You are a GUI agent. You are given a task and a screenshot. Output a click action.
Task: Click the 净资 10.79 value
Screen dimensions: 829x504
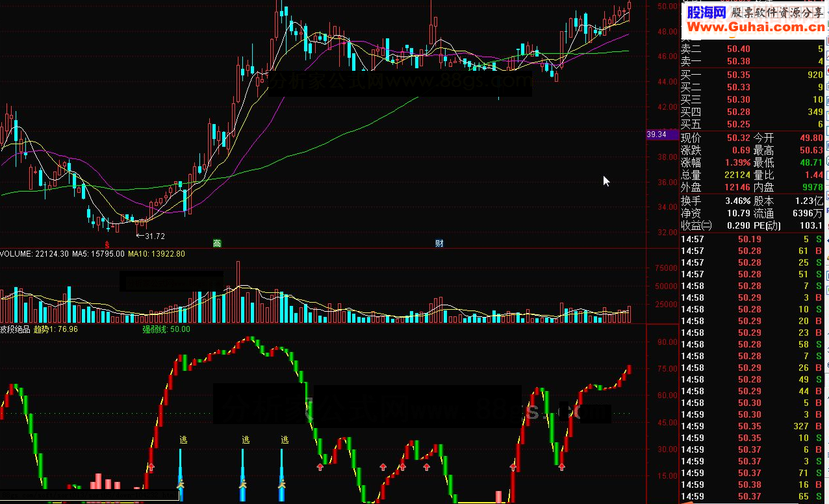739,213
